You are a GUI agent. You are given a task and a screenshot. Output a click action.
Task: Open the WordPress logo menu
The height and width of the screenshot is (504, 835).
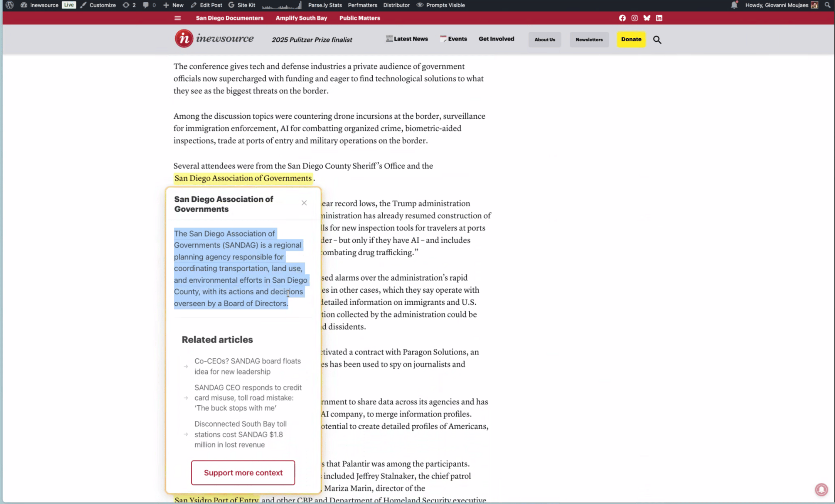(x=10, y=5)
